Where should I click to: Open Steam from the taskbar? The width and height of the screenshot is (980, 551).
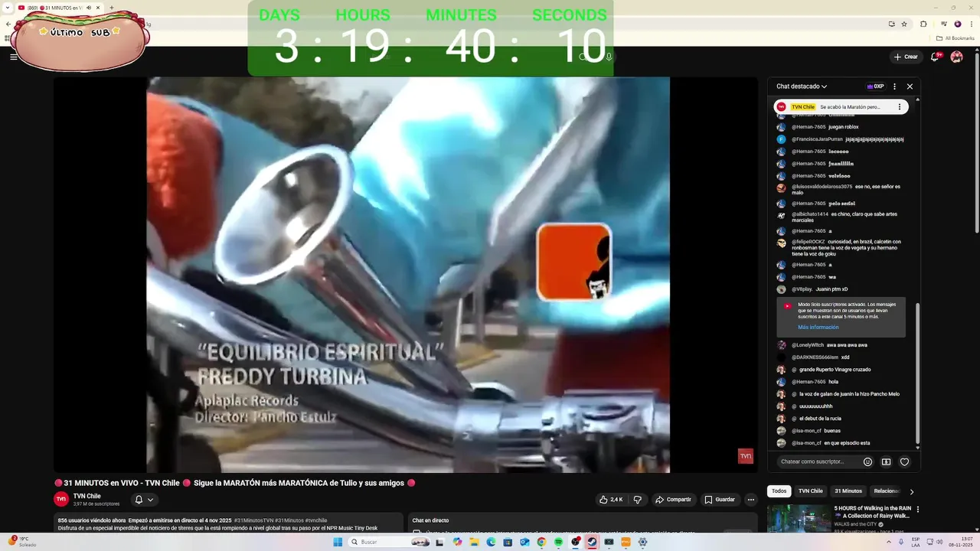coord(592,542)
